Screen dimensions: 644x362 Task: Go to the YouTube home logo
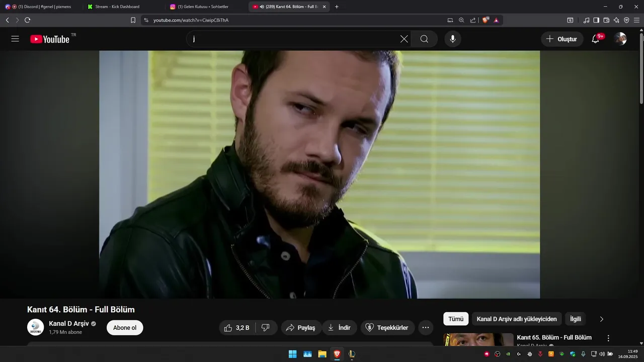(x=50, y=39)
